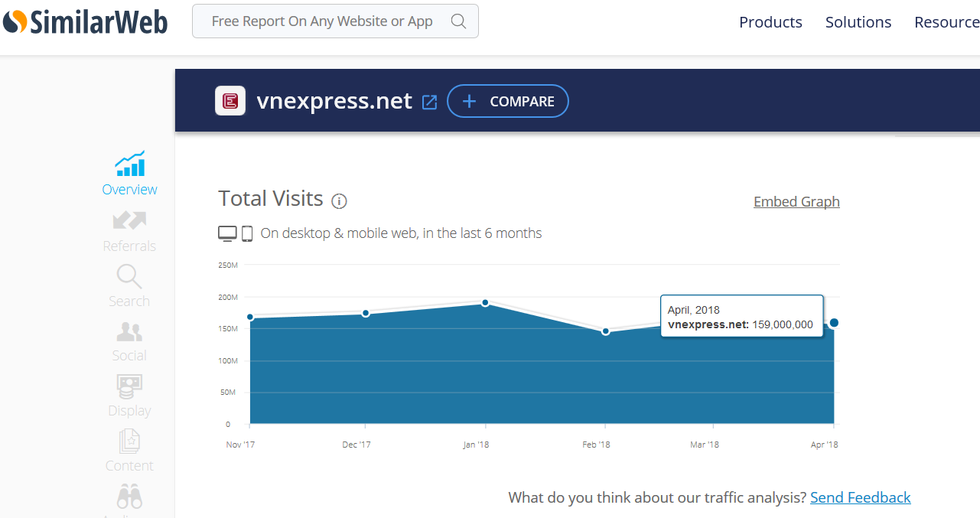This screenshot has width=980, height=518.
Task: Open the Overview sidebar section
Action: 129,174
